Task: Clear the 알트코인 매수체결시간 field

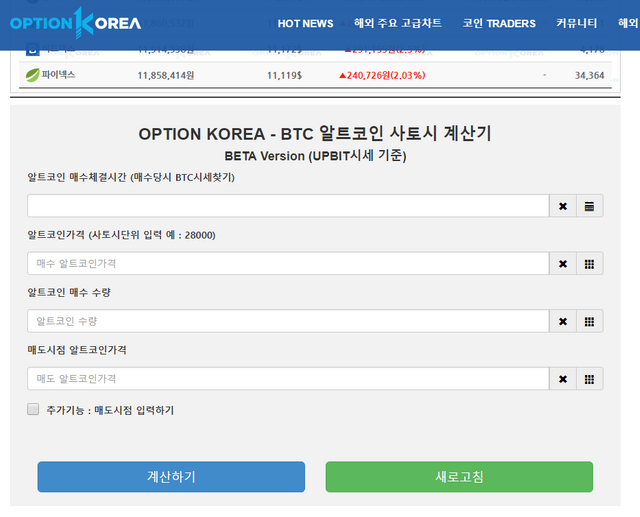Action: click(x=563, y=206)
